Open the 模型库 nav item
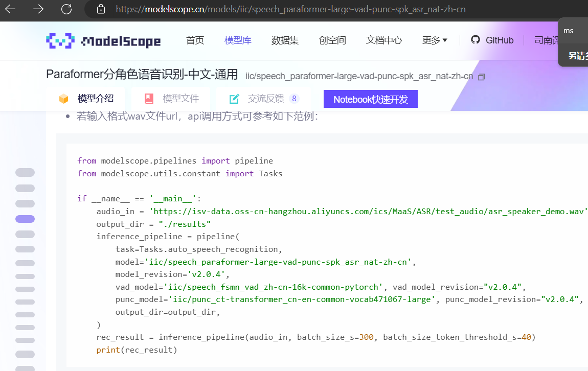Screen dimensions: 588x371 (238, 40)
